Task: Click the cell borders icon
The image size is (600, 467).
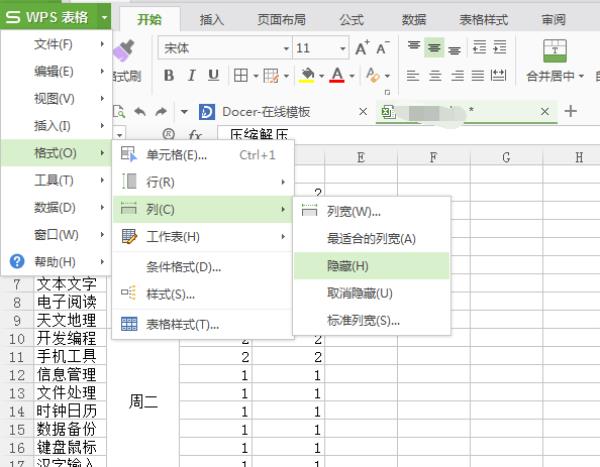Action: [242, 75]
